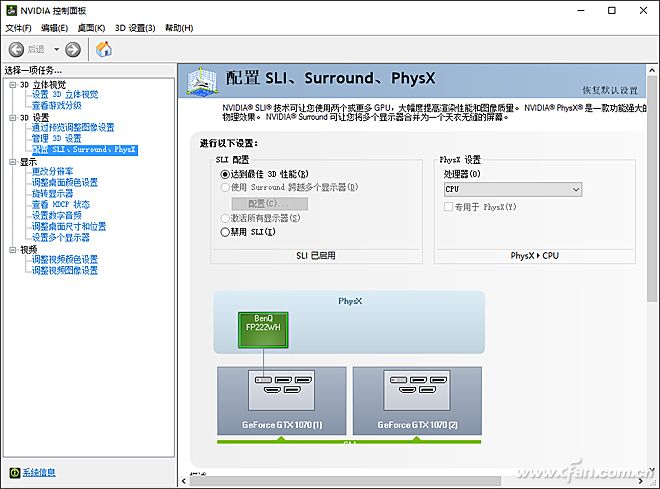
Task: Collapse the 3D 设置 tree node
Action: [13, 117]
